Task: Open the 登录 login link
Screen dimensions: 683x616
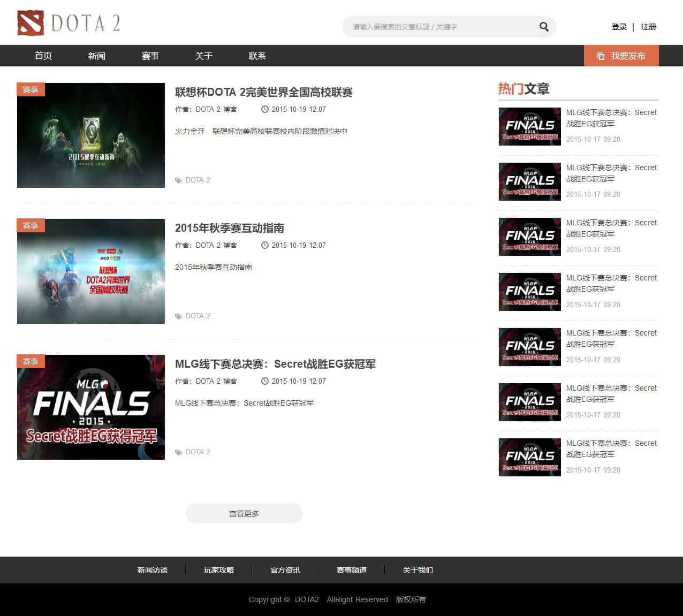Action: 619,27
